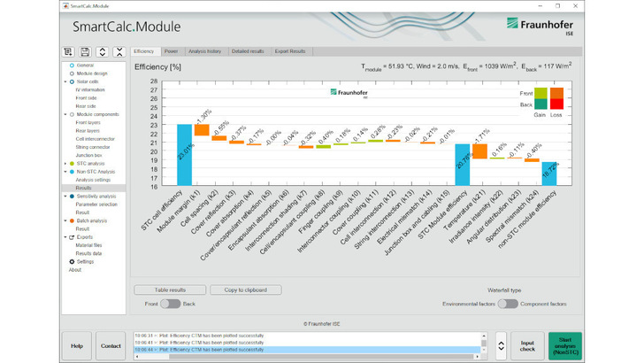Click the Input check button
This screenshot has height=363, width=644.
[x=527, y=345]
